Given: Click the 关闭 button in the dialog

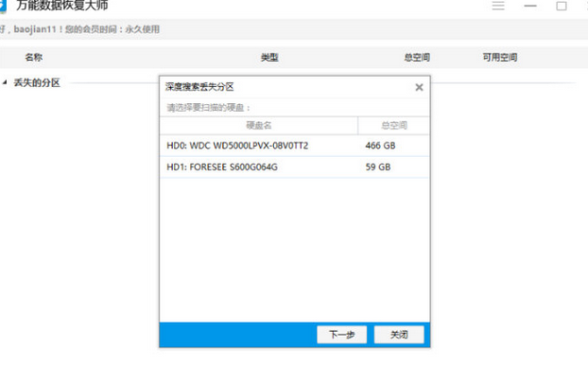Looking at the screenshot, I should click(399, 334).
